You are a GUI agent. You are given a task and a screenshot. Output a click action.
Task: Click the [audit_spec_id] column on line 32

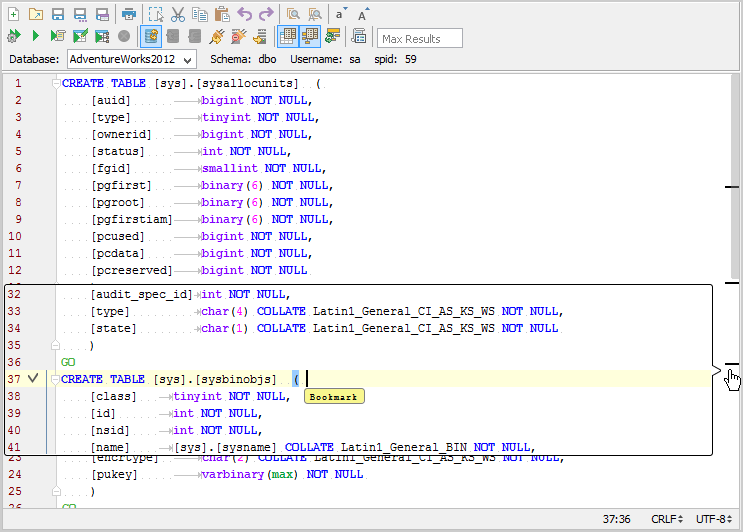pyautogui.click(x=141, y=295)
